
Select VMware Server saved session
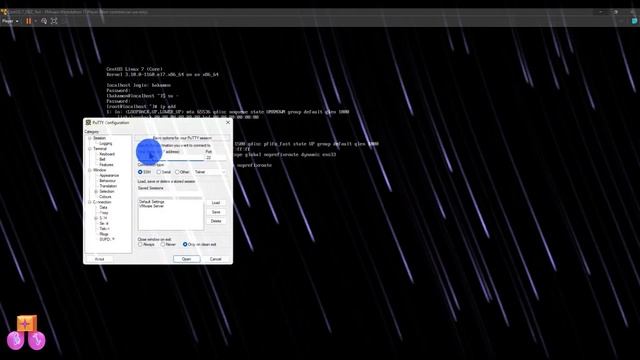pyautogui.click(x=151, y=207)
